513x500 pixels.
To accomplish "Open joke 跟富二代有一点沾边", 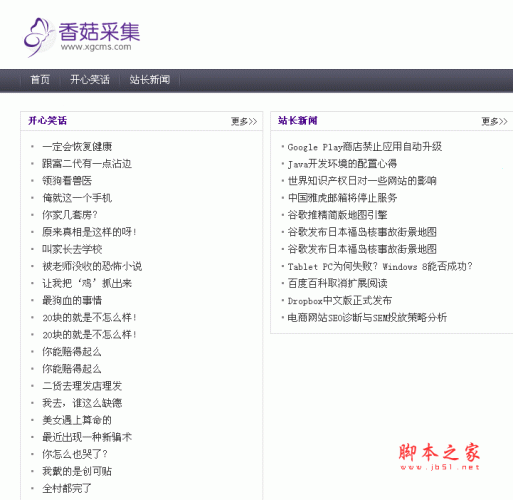I will 87,164.
